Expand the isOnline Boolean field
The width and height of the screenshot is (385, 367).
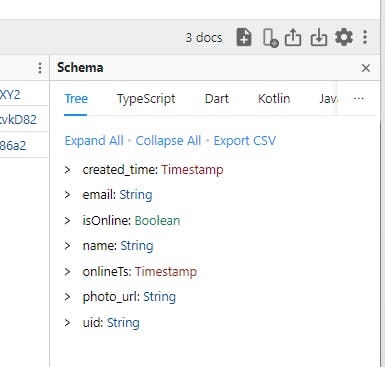click(67, 221)
